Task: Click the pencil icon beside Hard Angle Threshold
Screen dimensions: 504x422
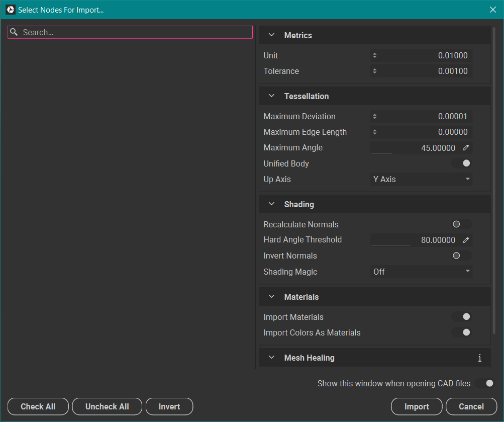Action: [x=466, y=240]
